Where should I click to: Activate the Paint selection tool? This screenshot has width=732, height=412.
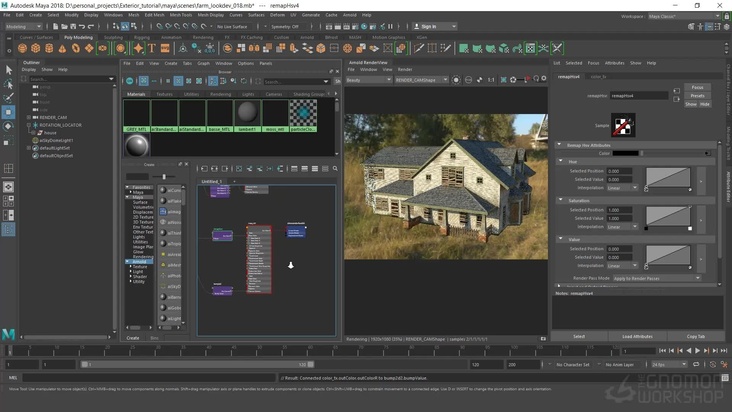click(8, 98)
